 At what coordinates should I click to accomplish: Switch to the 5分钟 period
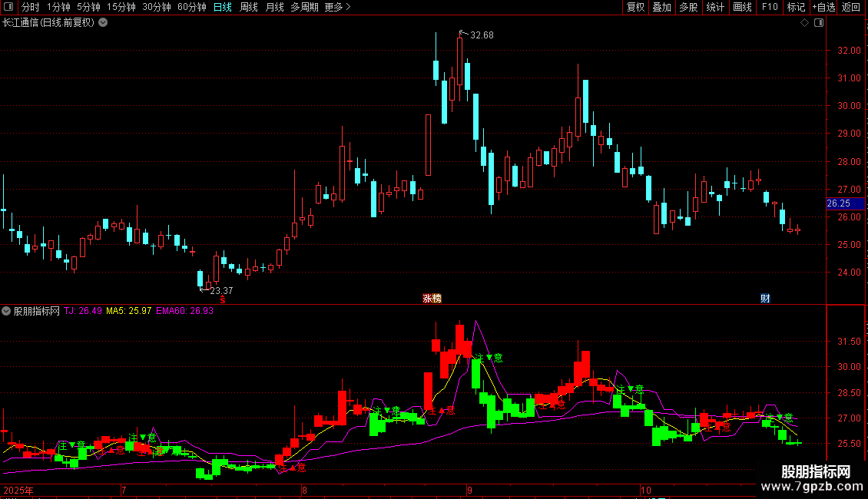click(x=88, y=7)
